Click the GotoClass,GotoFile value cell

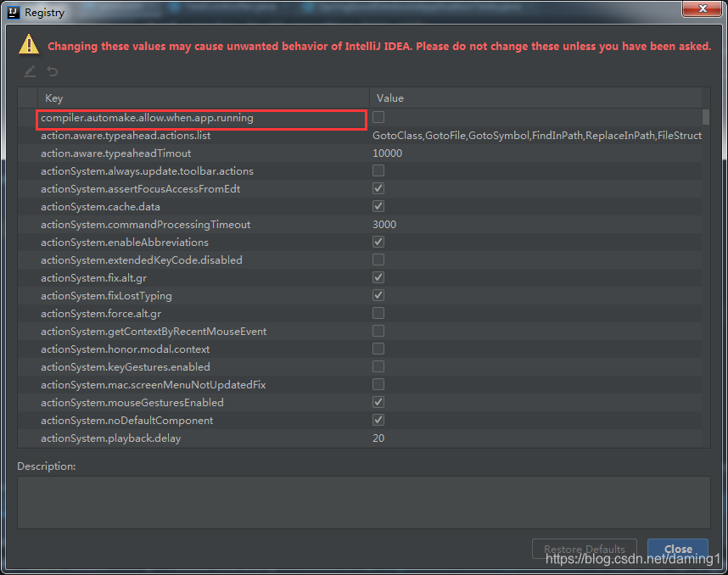pos(537,136)
